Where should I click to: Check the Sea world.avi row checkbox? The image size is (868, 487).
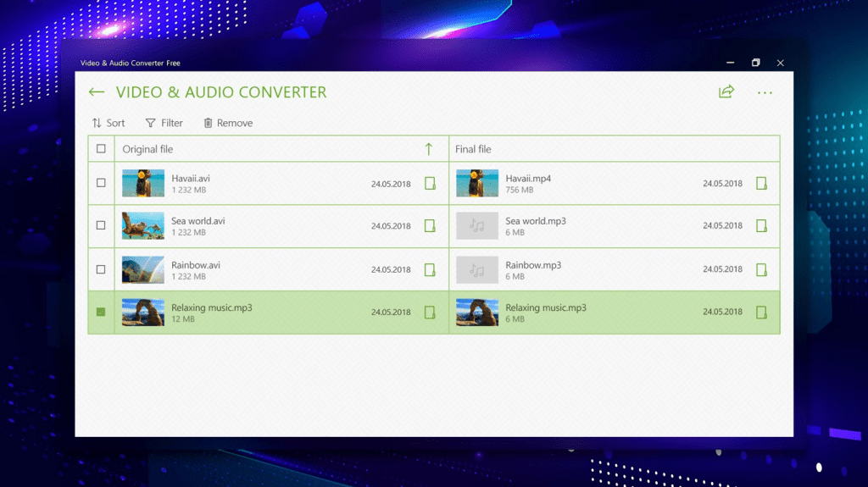(101, 226)
